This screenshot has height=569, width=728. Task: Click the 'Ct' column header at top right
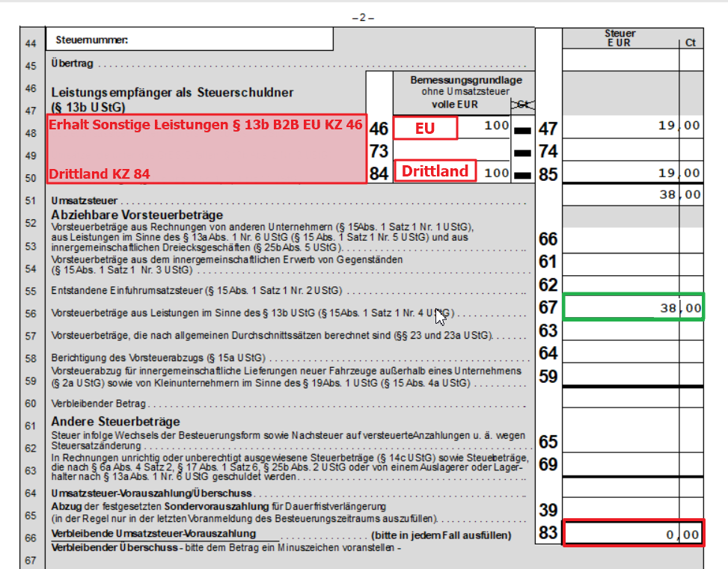691,42
